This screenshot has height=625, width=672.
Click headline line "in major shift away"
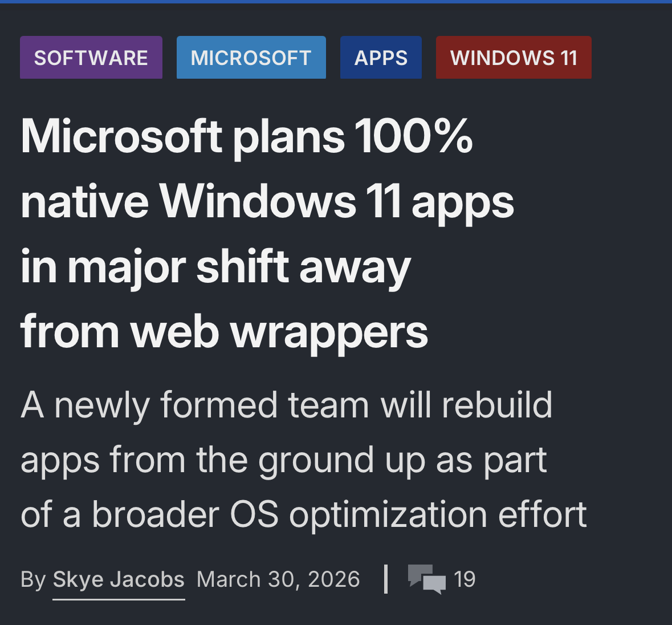point(215,267)
